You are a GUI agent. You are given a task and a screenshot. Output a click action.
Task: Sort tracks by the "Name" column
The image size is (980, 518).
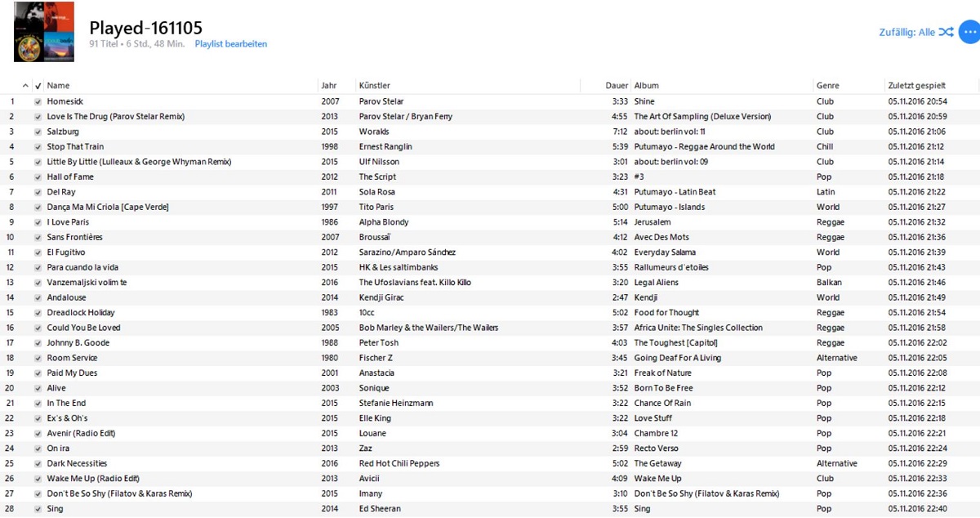pyautogui.click(x=58, y=85)
